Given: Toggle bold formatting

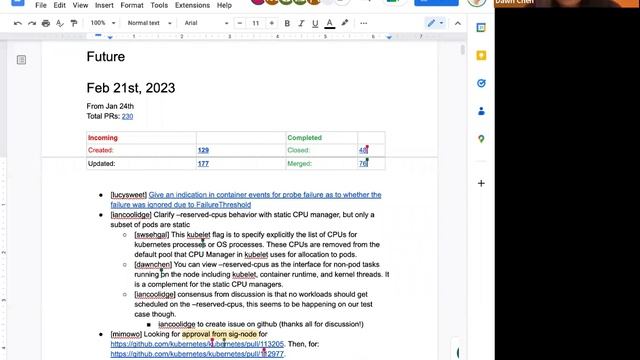Looking at the screenshot, I should click(287, 23).
